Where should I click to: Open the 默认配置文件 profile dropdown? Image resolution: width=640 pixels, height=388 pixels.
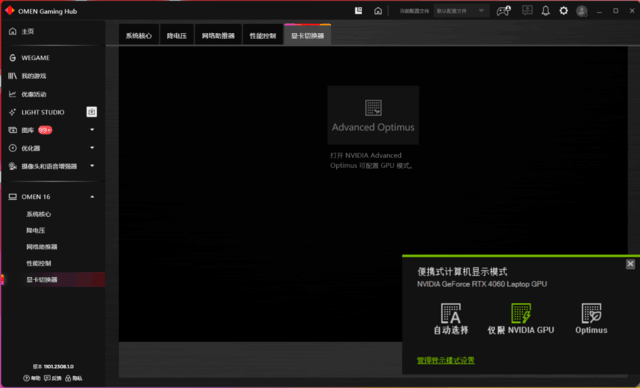pyautogui.click(x=461, y=11)
